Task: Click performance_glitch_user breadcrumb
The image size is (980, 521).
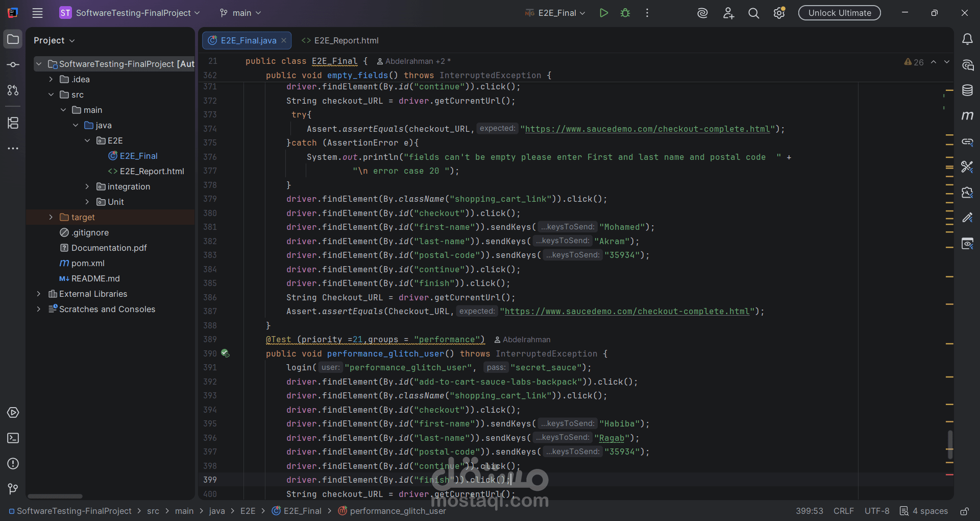Action: tap(392, 511)
